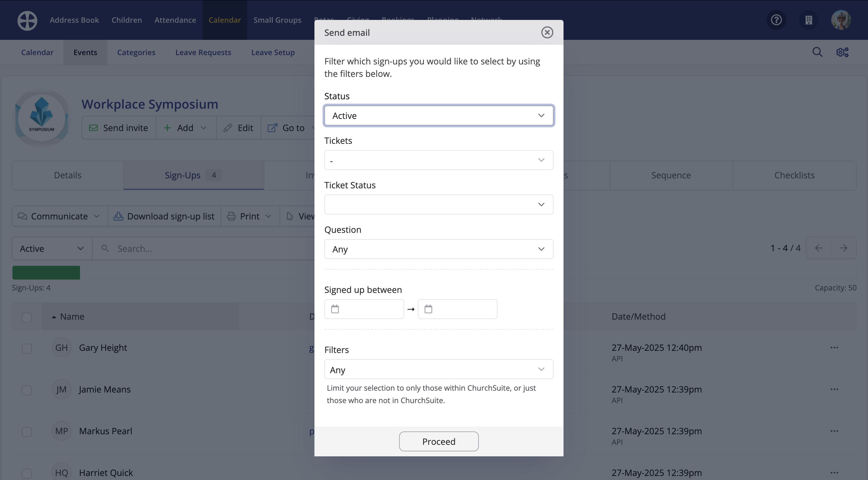The width and height of the screenshot is (868, 480).
Task: Click the Workplace Symposium event logo
Action: pos(41,118)
